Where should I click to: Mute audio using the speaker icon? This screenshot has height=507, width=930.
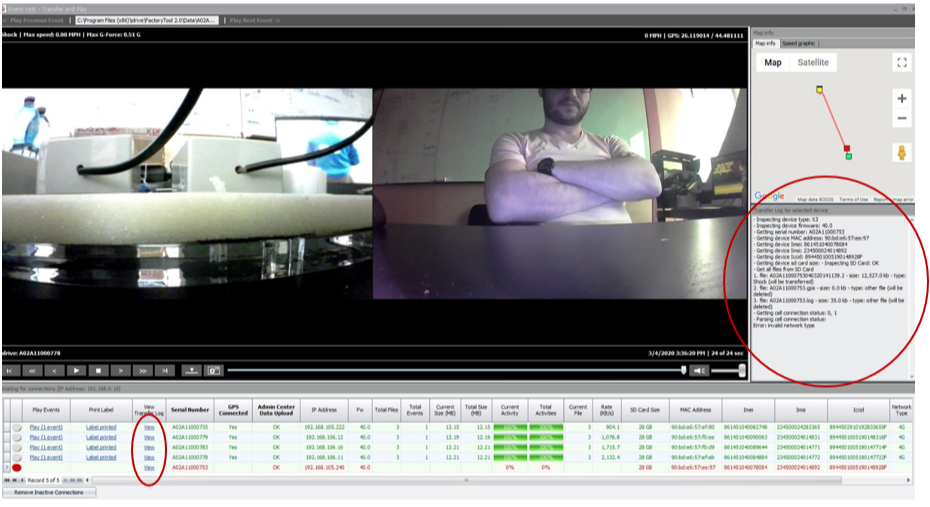click(700, 371)
